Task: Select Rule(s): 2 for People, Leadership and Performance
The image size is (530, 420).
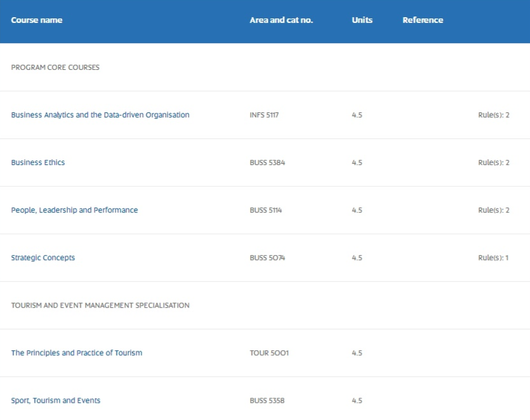Action: [x=494, y=210]
